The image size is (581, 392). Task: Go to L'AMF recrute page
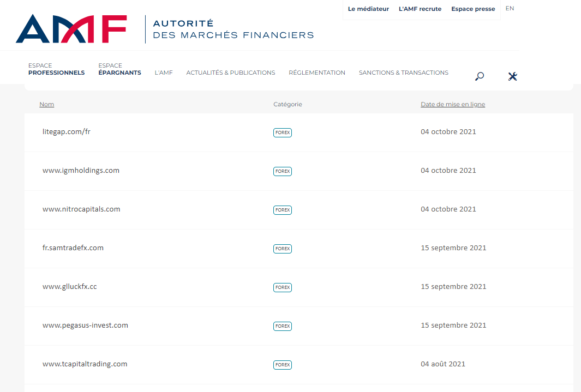coord(420,9)
